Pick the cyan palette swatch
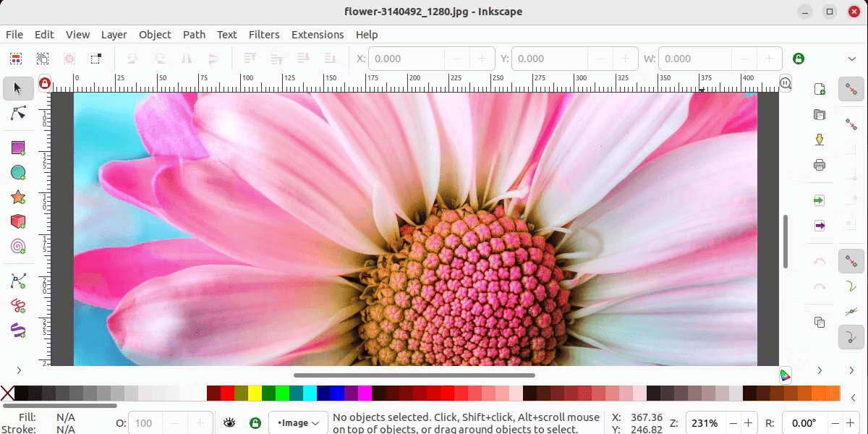The height and width of the screenshot is (434, 868). [x=310, y=393]
